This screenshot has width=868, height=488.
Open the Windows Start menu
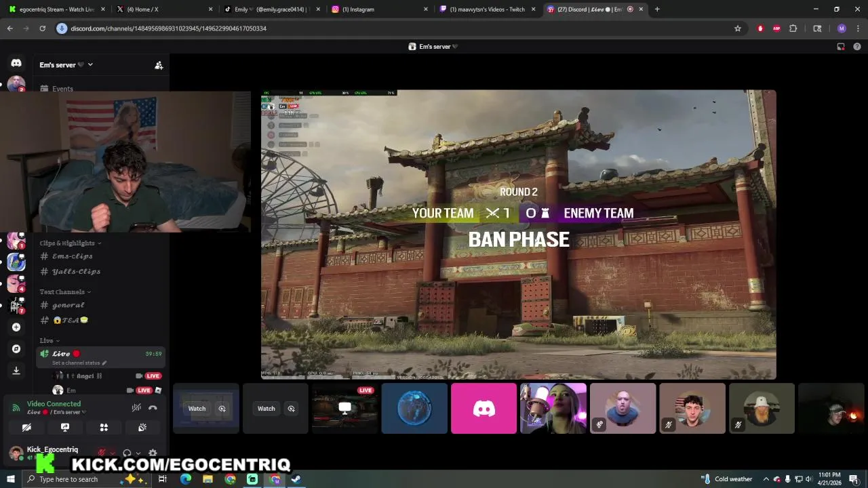click(x=10, y=479)
